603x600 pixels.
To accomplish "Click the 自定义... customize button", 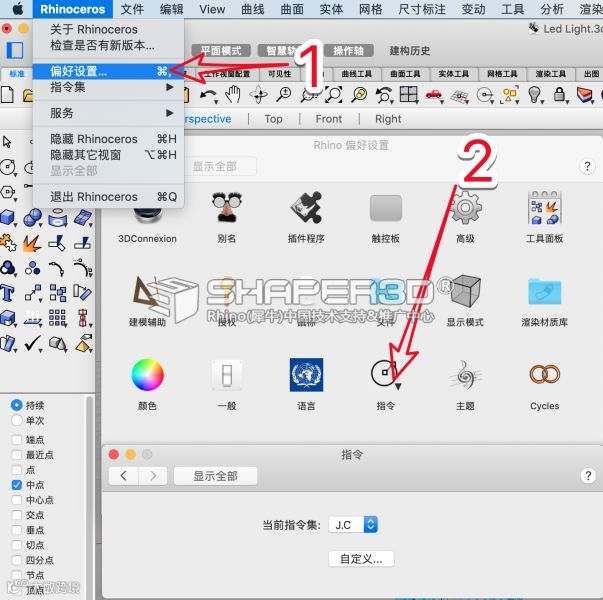I will (361, 559).
